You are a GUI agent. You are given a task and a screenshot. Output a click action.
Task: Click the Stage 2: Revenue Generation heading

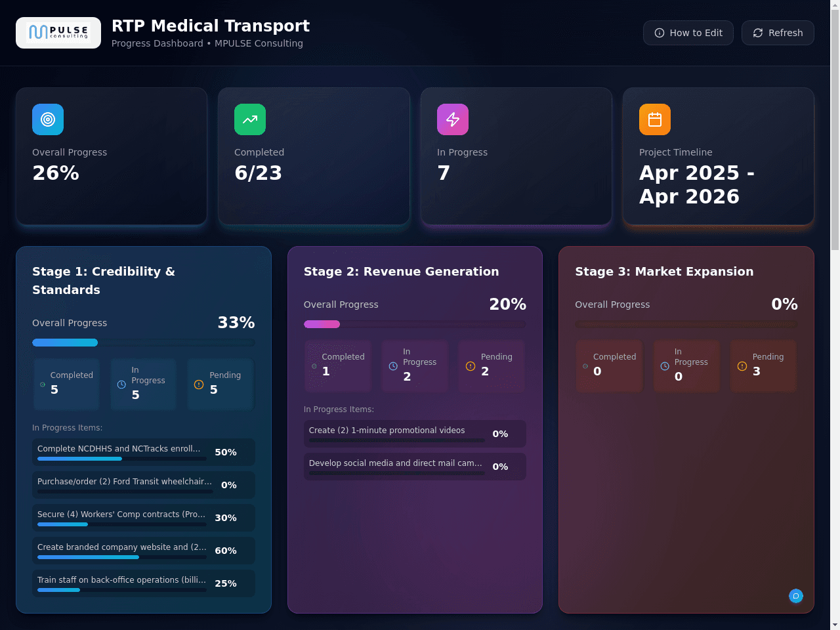[401, 272]
